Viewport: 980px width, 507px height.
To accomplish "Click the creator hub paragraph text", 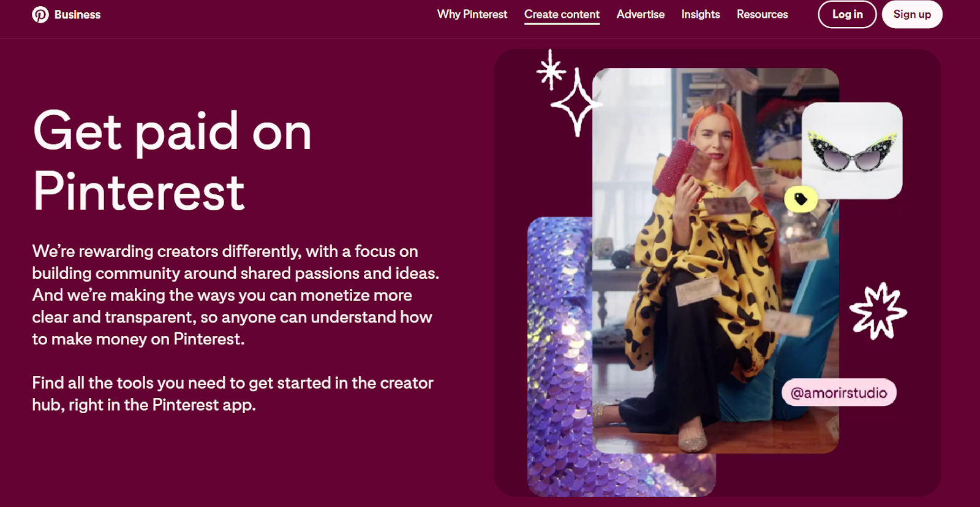I will click(x=233, y=394).
